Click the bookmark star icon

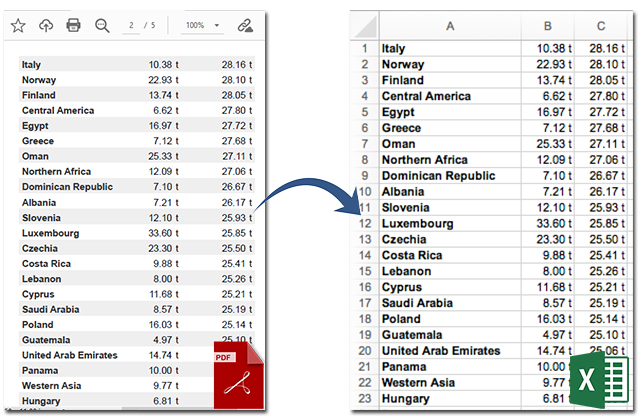click(18, 25)
